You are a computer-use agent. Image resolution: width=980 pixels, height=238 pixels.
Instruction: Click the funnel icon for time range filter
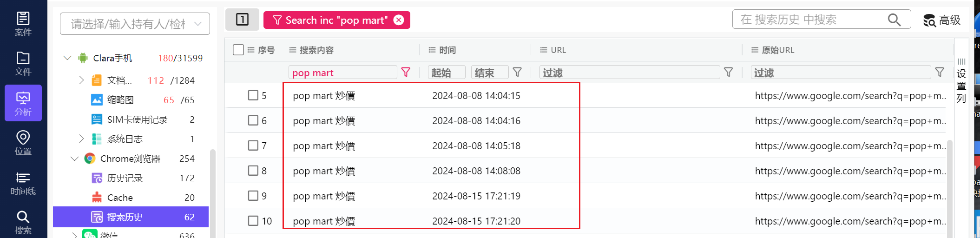tap(517, 73)
